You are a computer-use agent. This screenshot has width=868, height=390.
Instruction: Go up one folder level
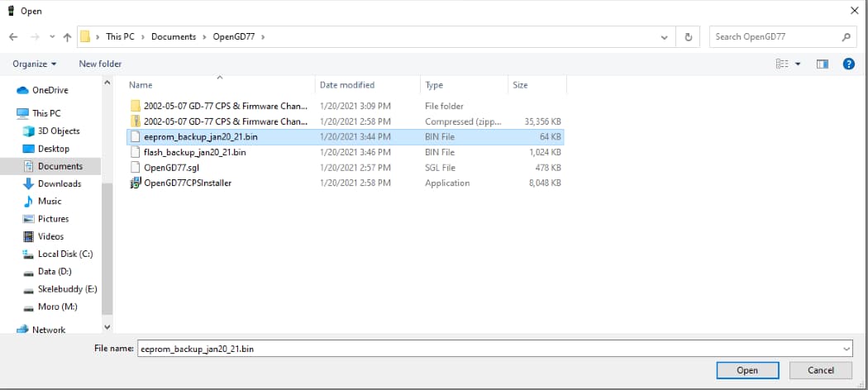click(68, 37)
